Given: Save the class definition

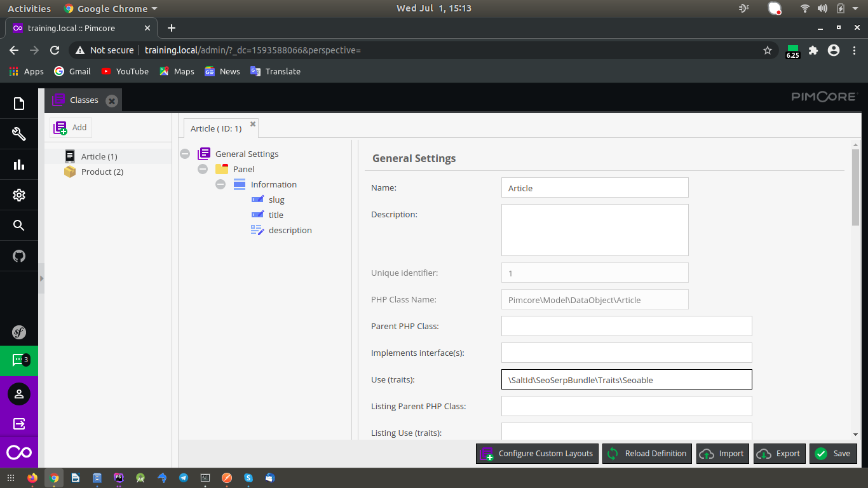Looking at the screenshot, I should (833, 454).
